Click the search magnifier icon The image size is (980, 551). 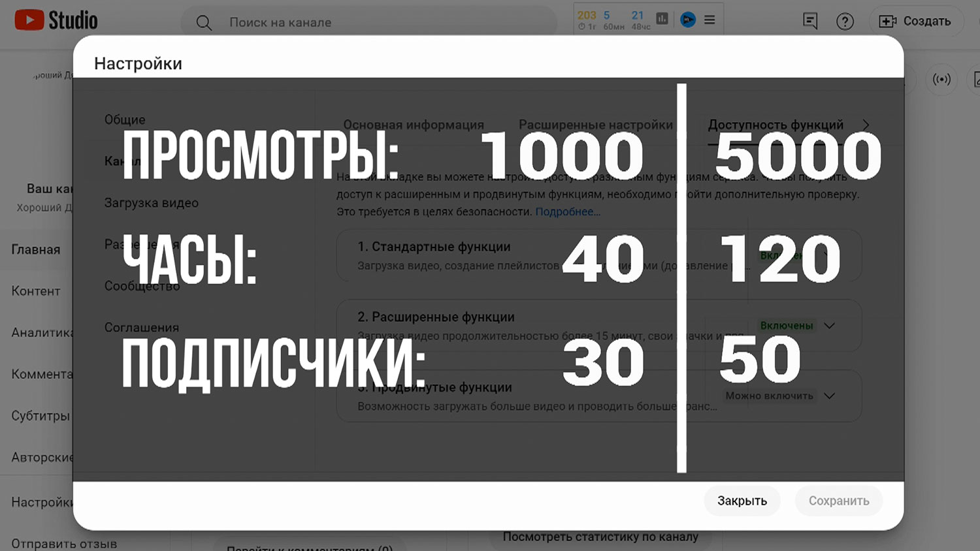[x=204, y=23]
